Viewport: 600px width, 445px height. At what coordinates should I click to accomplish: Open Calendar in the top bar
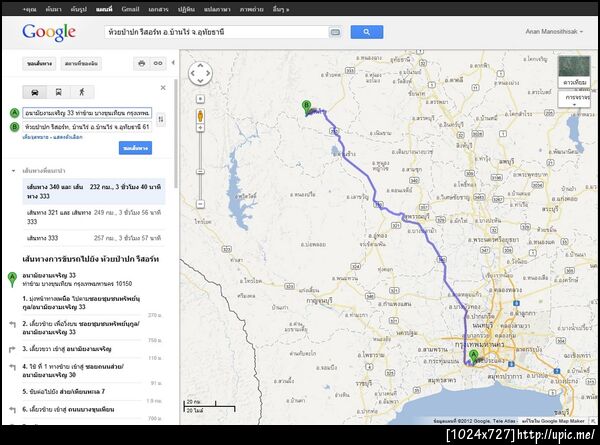[x=186, y=9]
